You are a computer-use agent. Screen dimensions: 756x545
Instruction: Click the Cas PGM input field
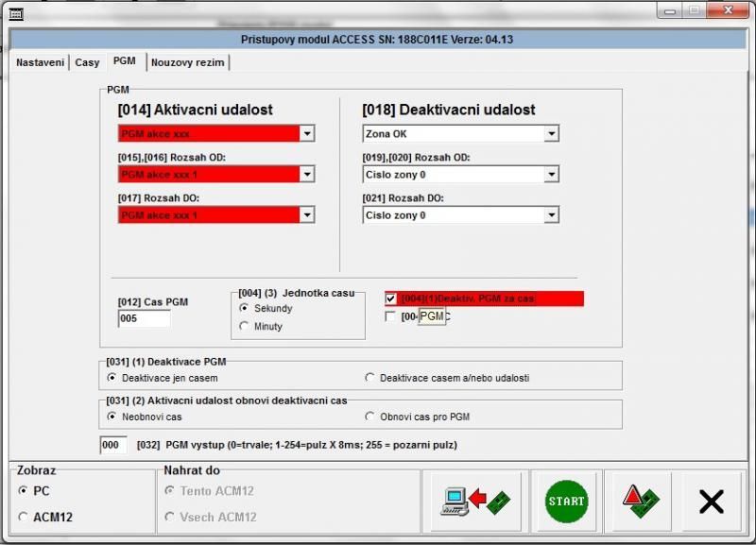(x=144, y=319)
